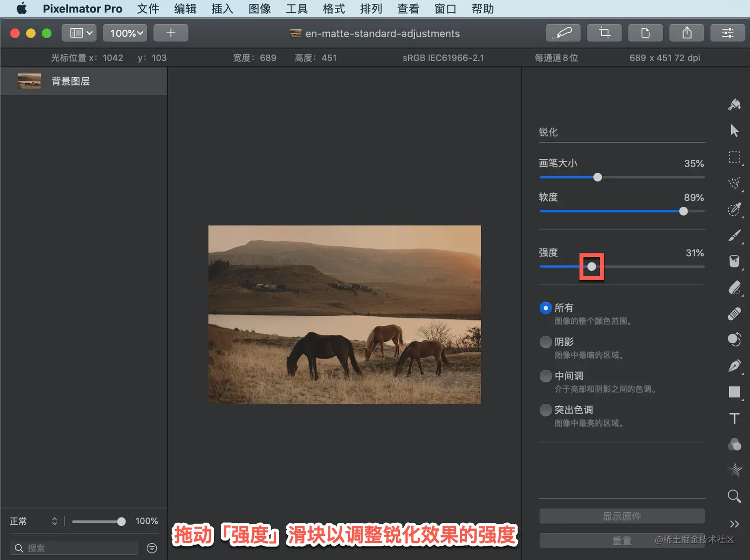Open the 图像 menu
The image size is (750, 560).
coord(259,8)
